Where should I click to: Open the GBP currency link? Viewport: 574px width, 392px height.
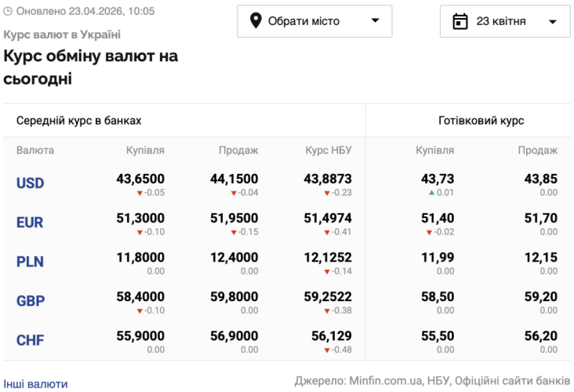coord(30,301)
